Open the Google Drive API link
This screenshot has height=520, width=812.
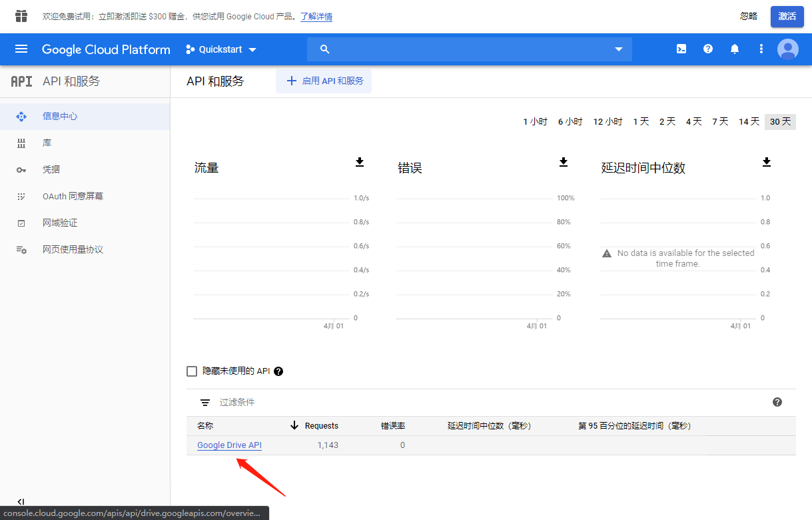coord(229,445)
